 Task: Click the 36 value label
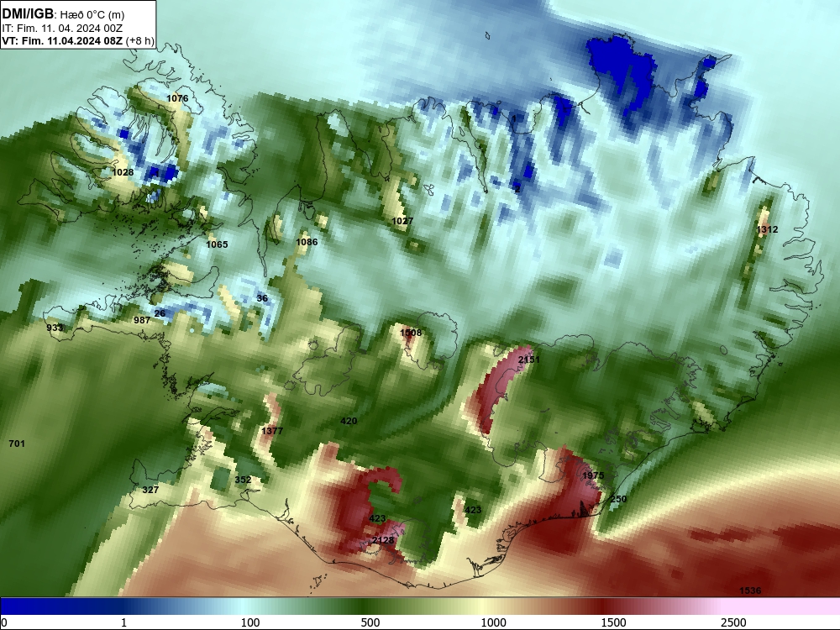[x=262, y=298]
